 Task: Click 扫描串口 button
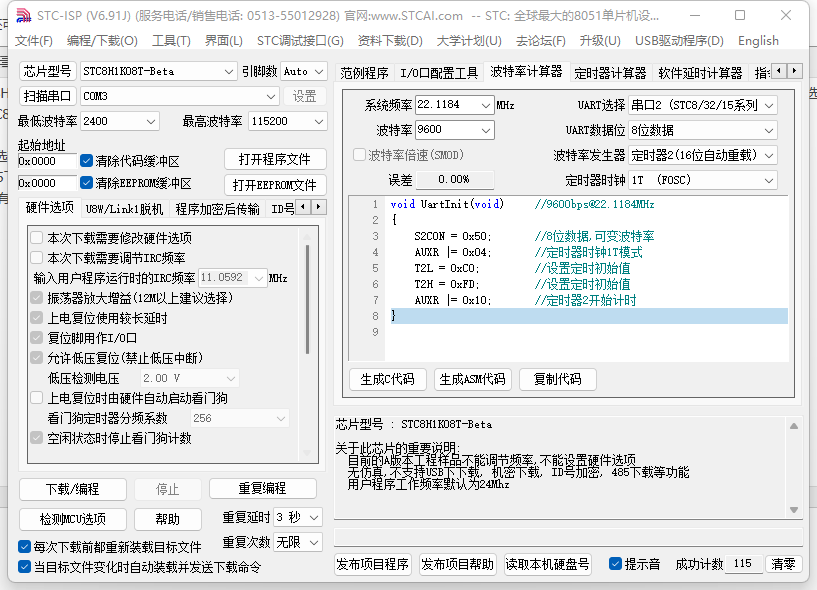tap(47, 96)
